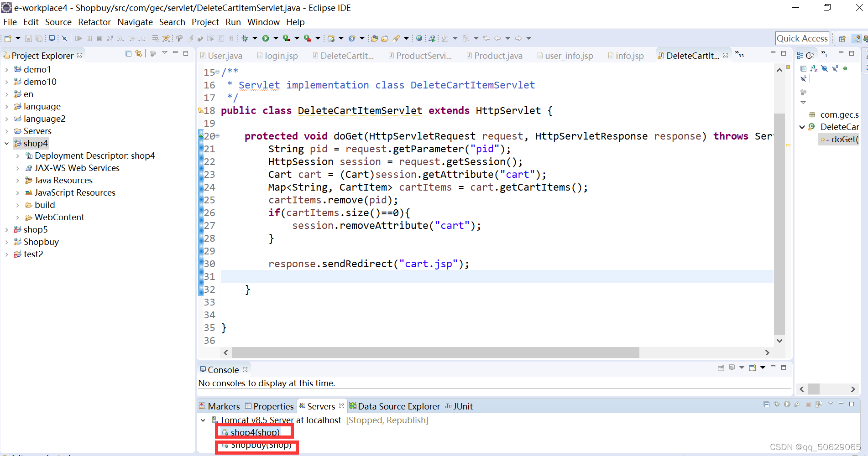Screen dimensions: 868x456
Task: Start the Tomcat server from Servers view toolbar
Action: (x=787, y=404)
